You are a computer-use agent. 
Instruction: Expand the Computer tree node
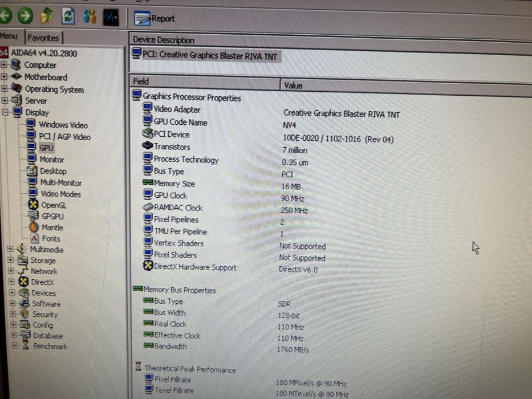(3, 64)
